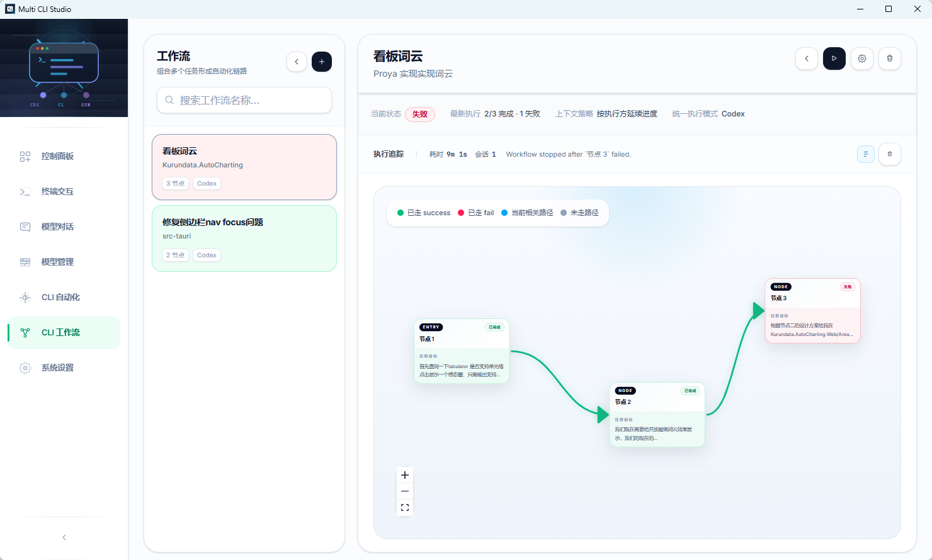This screenshot has height=560, width=932.
Task: Create a new workflow with the plus button
Action: point(322,62)
